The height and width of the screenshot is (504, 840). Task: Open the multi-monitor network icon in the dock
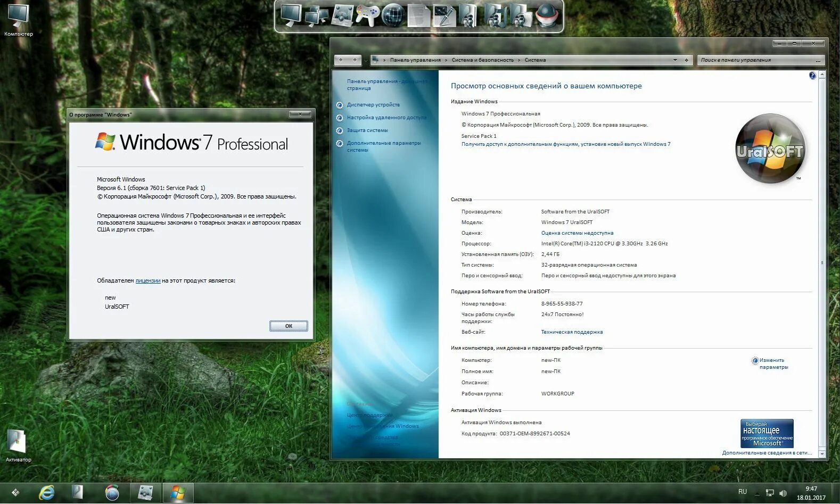tap(317, 15)
